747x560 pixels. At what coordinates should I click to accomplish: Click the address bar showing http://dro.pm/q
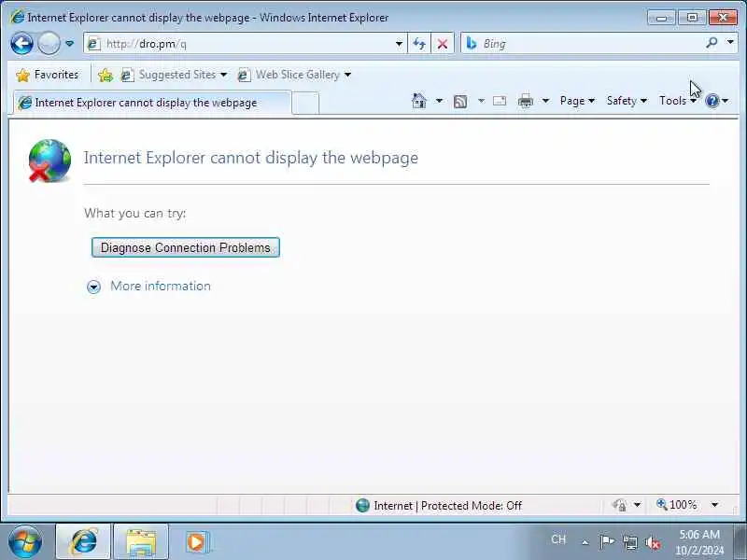coord(245,44)
